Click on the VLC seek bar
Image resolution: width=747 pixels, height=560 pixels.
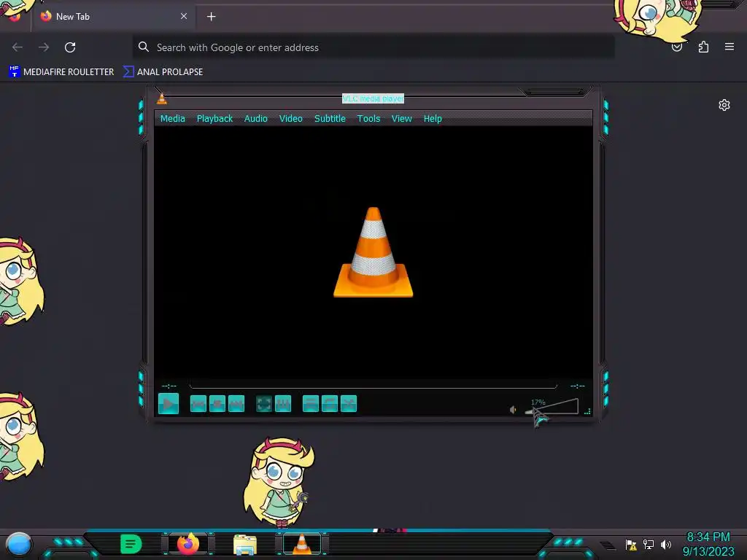click(x=373, y=385)
